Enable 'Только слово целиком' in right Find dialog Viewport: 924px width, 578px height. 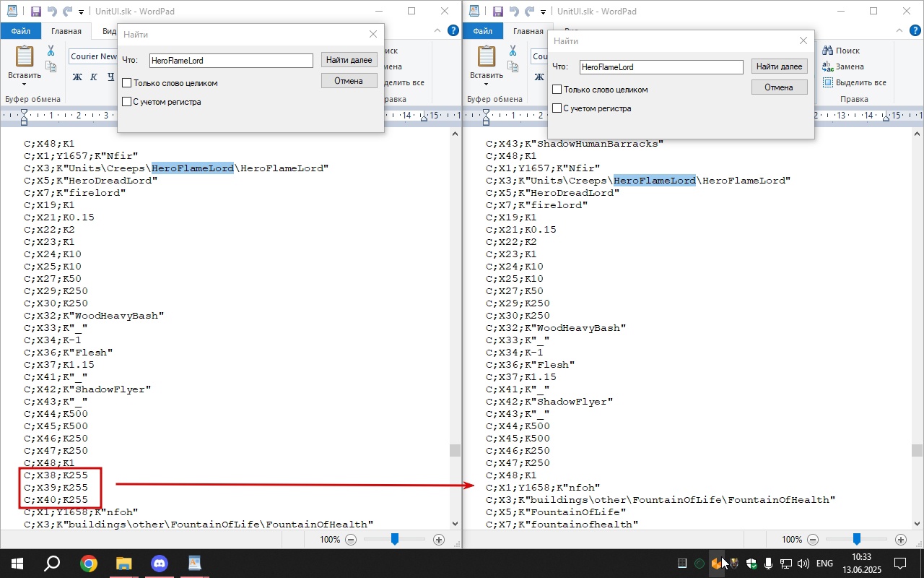(557, 90)
